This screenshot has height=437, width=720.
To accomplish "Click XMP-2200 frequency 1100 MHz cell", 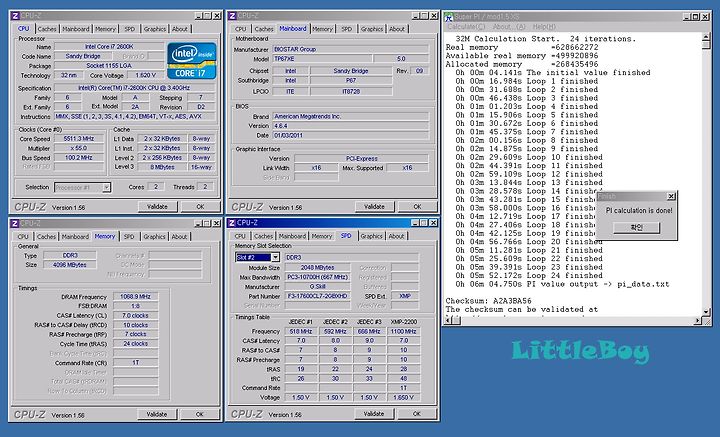I will (x=404, y=331).
